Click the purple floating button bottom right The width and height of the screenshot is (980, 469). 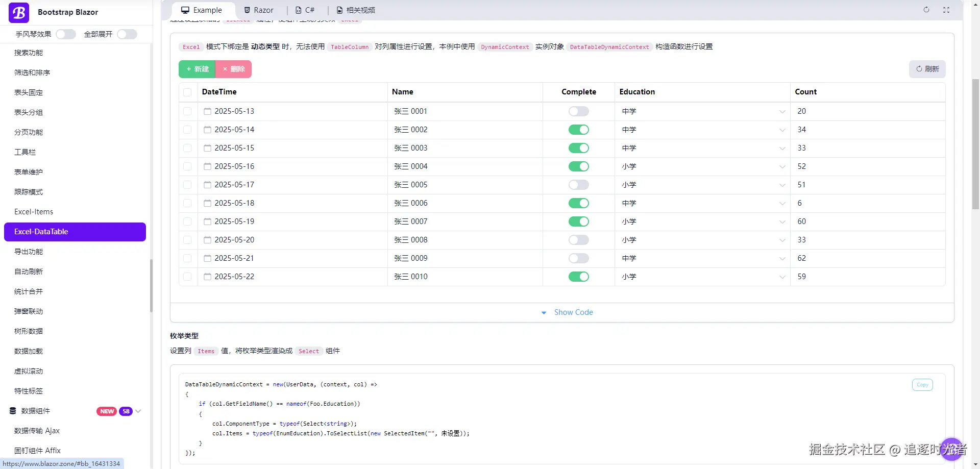[951, 449]
